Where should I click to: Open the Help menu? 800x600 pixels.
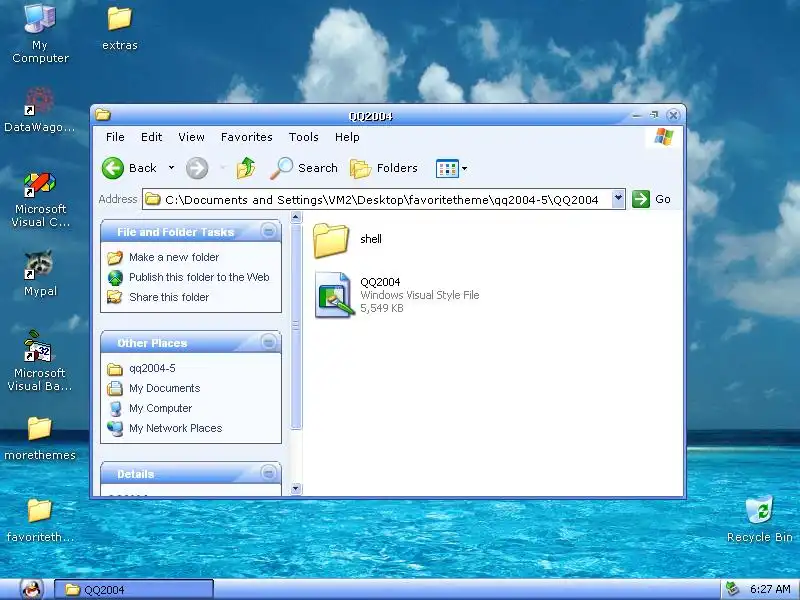click(347, 137)
